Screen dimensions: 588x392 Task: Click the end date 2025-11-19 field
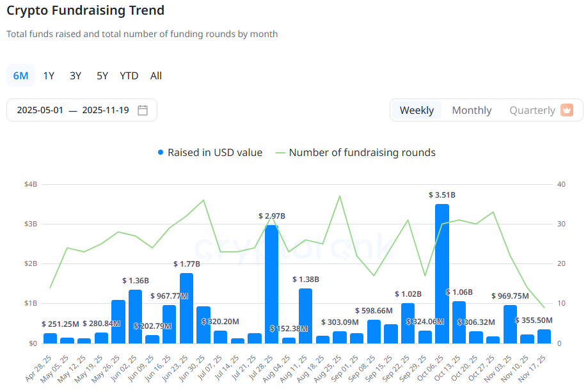(106, 110)
